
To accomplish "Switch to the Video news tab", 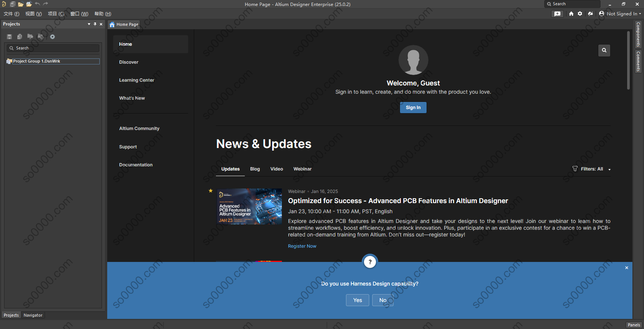I will (x=277, y=169).
